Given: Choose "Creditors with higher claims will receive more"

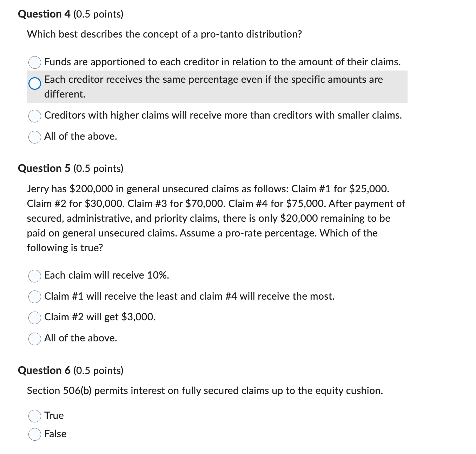Looking at the screenshot, I should tap(34, 116).
